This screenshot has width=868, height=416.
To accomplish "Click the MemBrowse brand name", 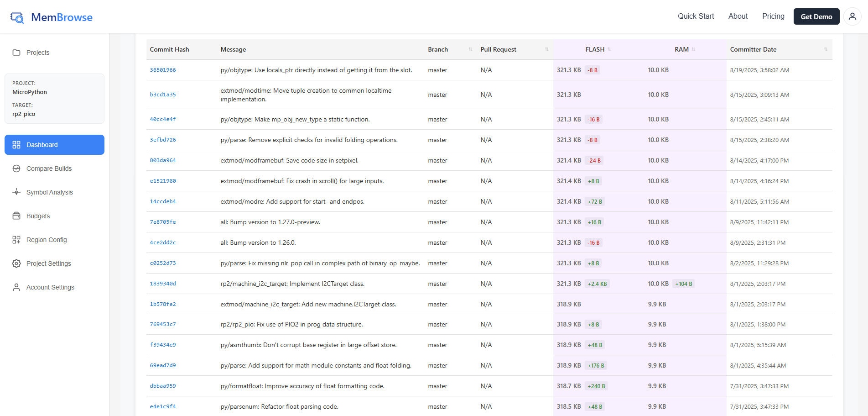I will (62, 17).
